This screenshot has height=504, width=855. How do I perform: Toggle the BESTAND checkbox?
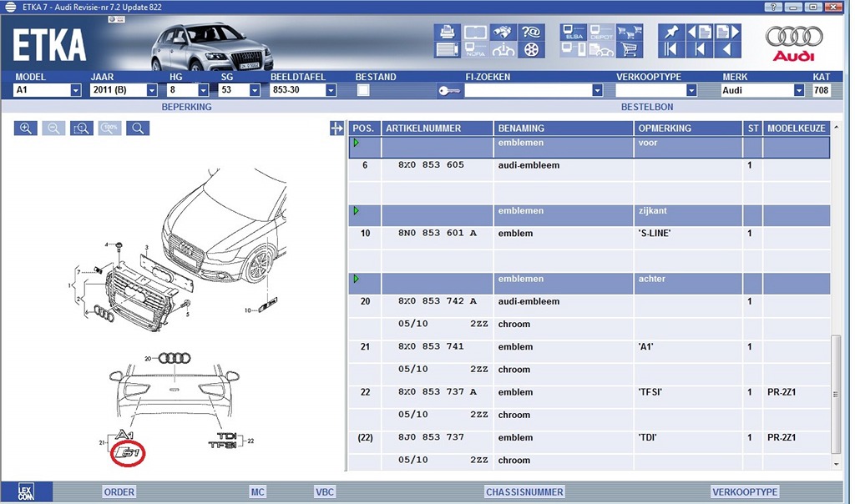363,90
